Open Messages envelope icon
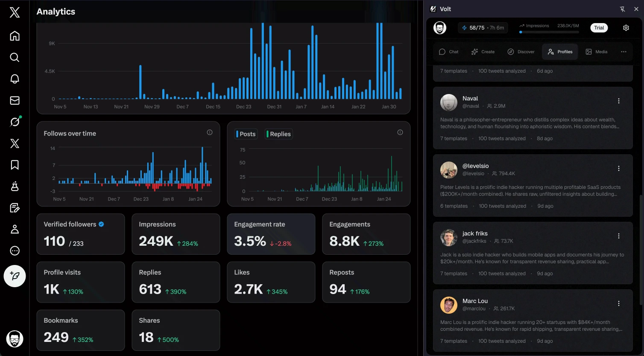 click(15, 100)
